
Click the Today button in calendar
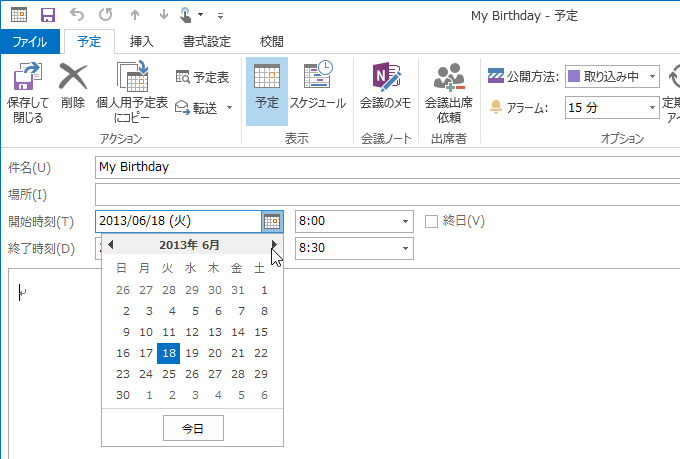pos(192,428)
